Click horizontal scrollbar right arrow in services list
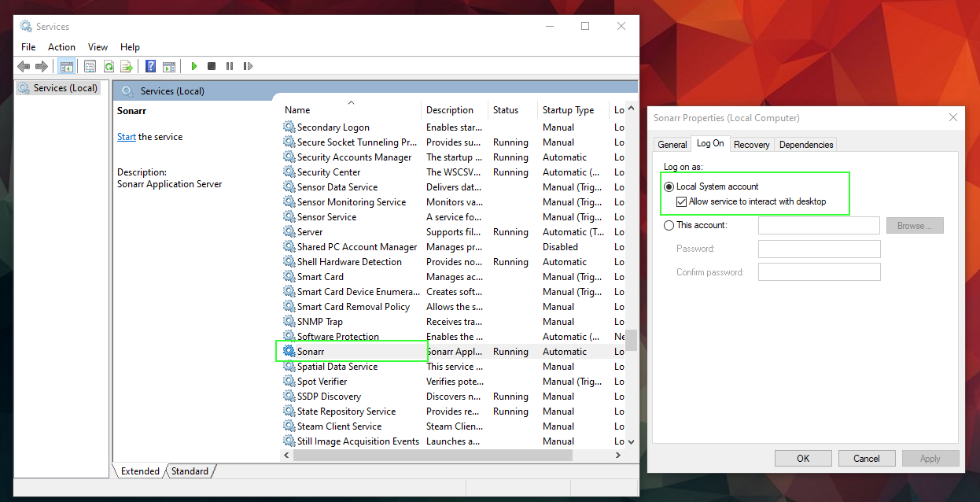 point(618,455)
